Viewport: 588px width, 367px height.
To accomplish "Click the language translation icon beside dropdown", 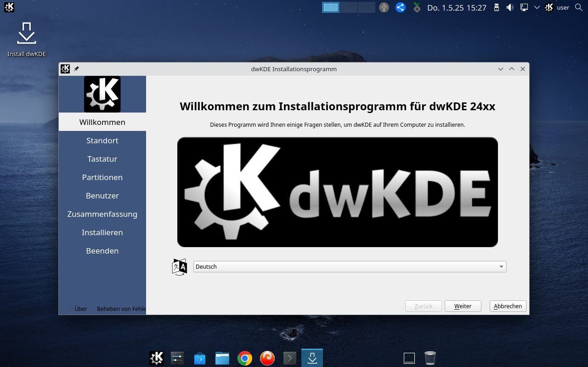I will pos(180,266).
